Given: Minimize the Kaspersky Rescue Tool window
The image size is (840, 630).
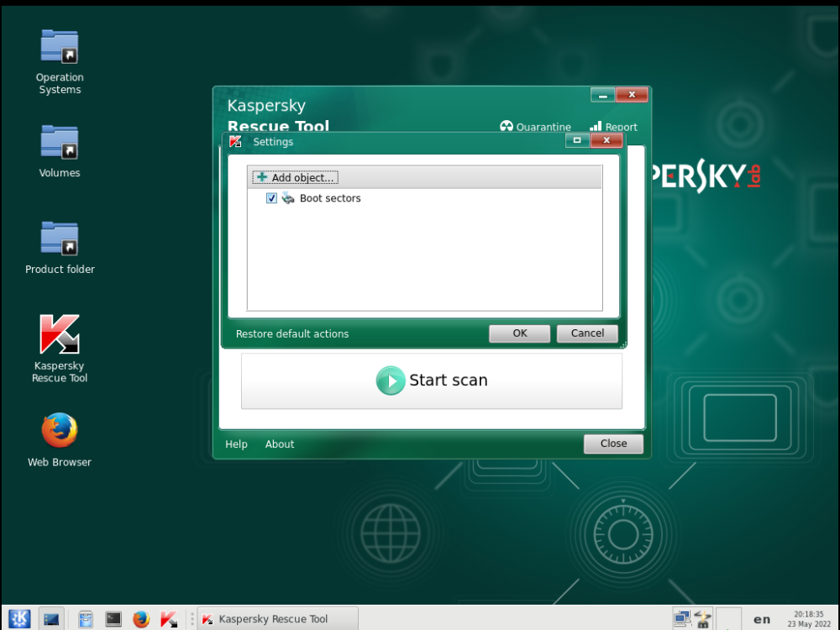Looking at the screenshot, I should [602, 96].
